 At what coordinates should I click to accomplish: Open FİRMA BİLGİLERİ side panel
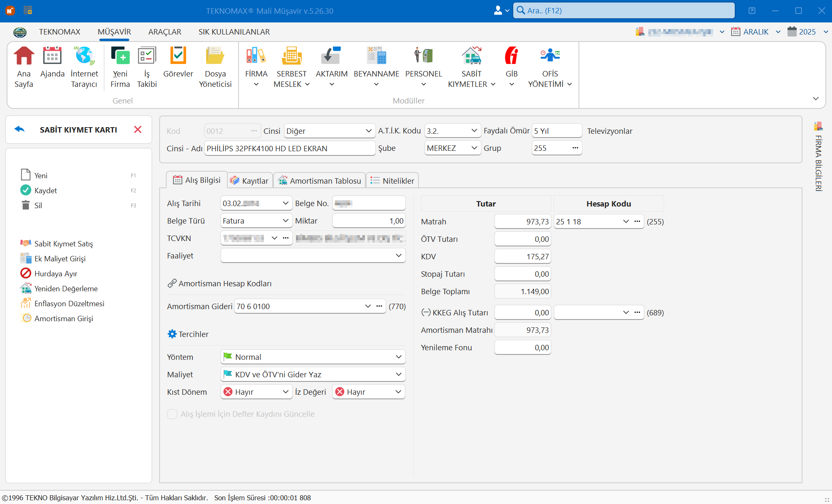[818, 157]
